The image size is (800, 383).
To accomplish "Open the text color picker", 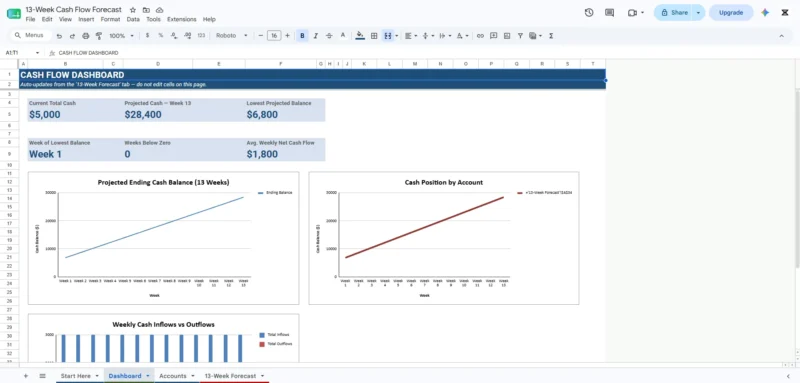I will point(343,36).
